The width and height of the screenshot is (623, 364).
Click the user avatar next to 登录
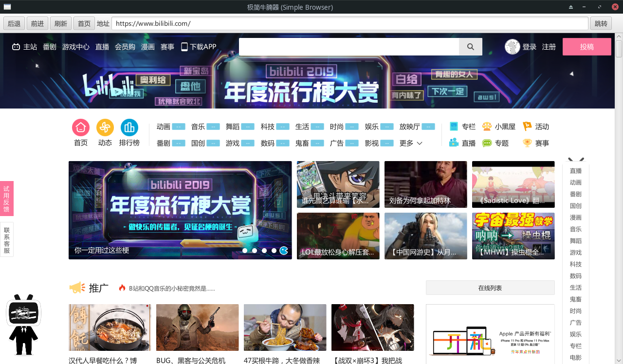(513, 47)
